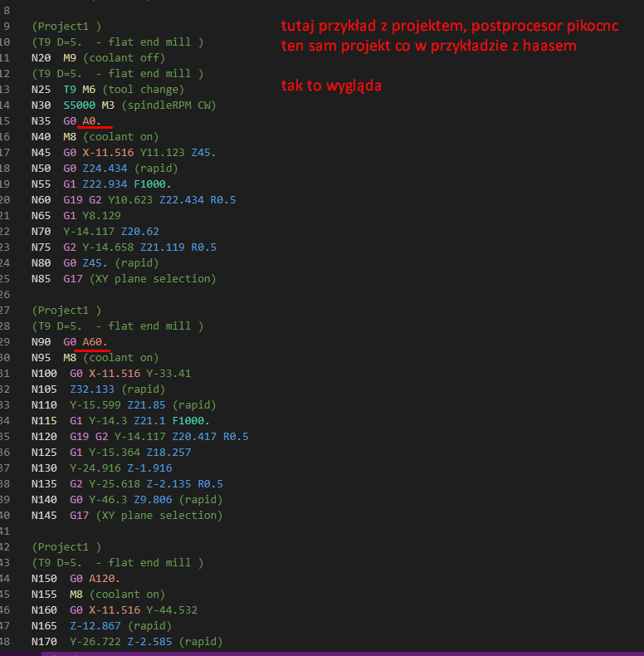Place cursor on line N130 Y-24.916 Z-1.916
Image resolution: width=644 pixels, height=656 pixels.
coord(101,468)
